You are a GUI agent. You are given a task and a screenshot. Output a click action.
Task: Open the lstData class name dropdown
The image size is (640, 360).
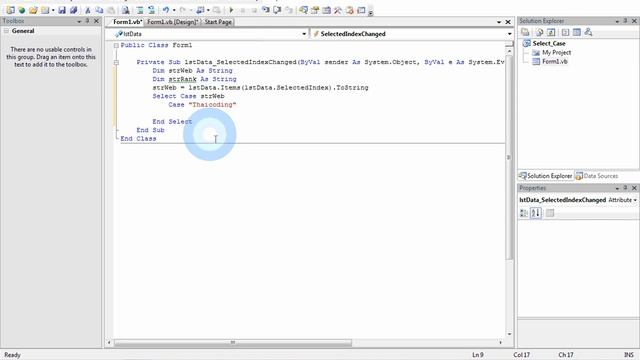pos(304,34)
